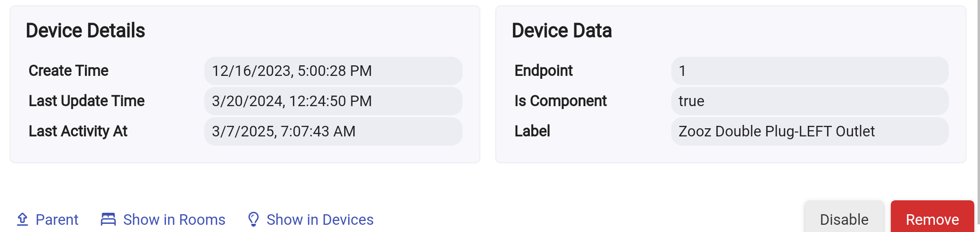Follow the Show in Devices link

pyautogui.click(x=320, y=220)
